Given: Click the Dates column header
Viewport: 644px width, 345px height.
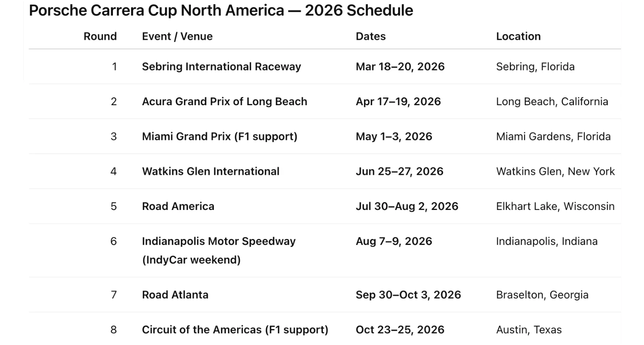Looking at the screenshot, I should [x=370, y=36].
